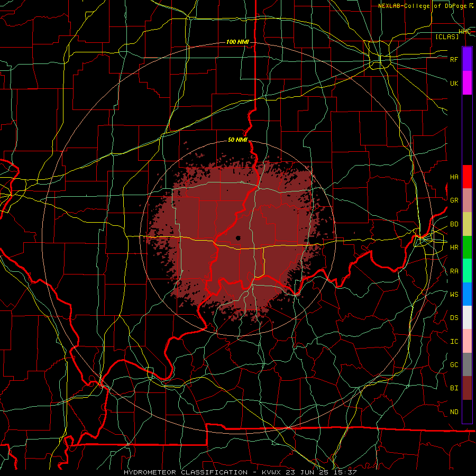The height and width of the screenshot is (476, 476).
Task: Click the GC legend label
Action: tap(454, 365)
